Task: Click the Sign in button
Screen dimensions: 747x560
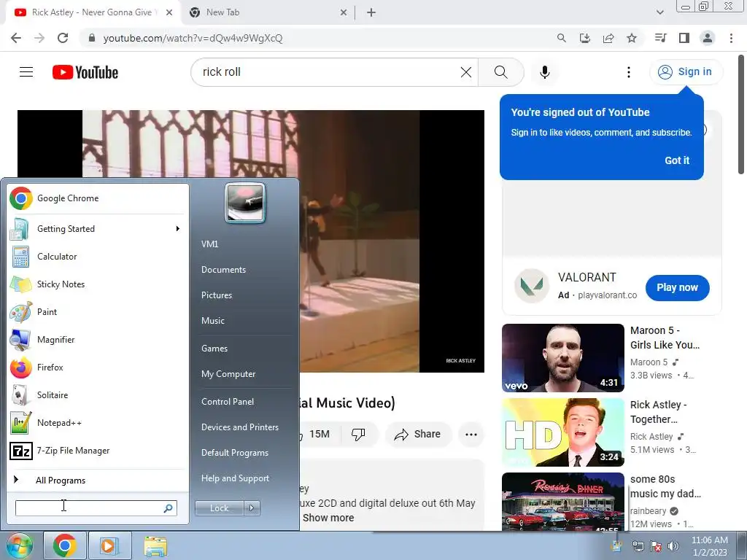Action: 686,72
